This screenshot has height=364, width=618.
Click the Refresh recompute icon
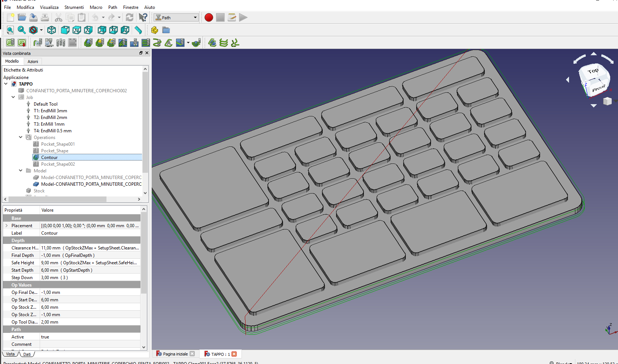[x=129, y=17]
